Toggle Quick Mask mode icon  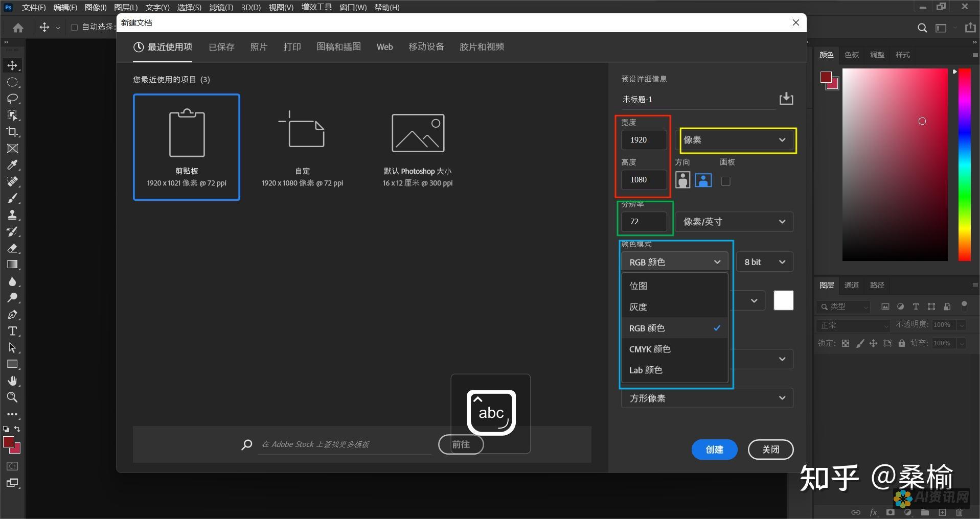pyautogui.click(x=12, y=466)
